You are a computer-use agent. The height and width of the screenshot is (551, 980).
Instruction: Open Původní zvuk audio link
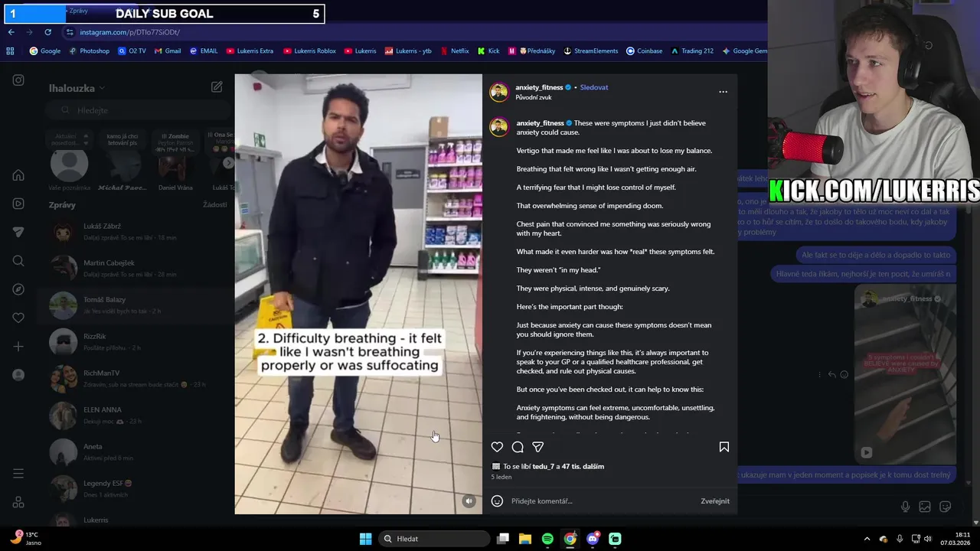click(534, 97)
